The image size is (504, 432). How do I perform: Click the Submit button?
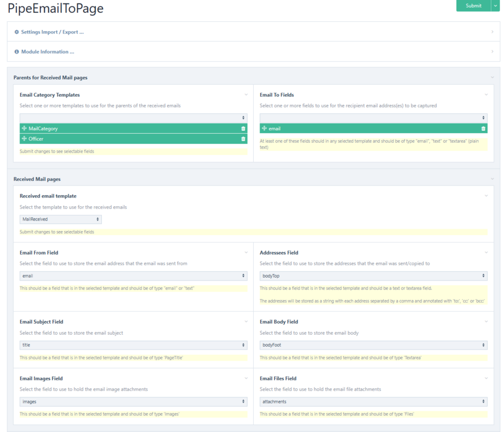[473, 6]
